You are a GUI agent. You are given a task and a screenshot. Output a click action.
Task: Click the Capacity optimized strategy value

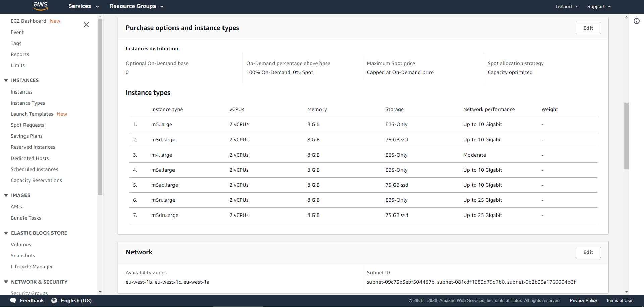click(x=510, y=72)
